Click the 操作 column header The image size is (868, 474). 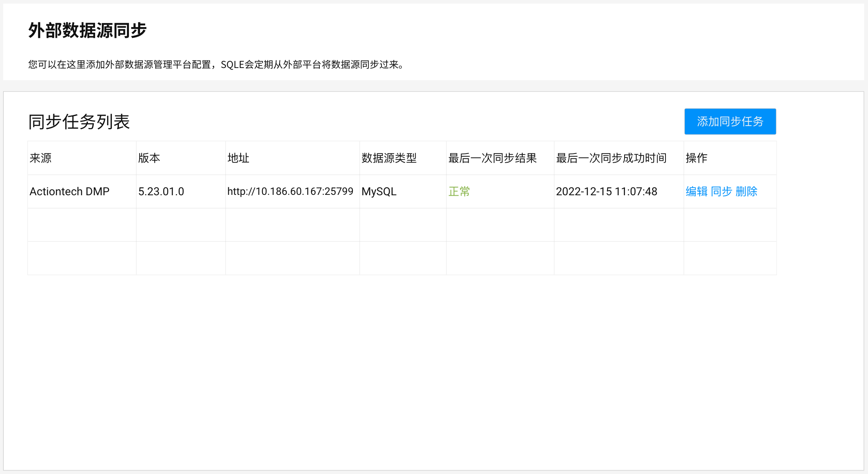coord(696,158)
